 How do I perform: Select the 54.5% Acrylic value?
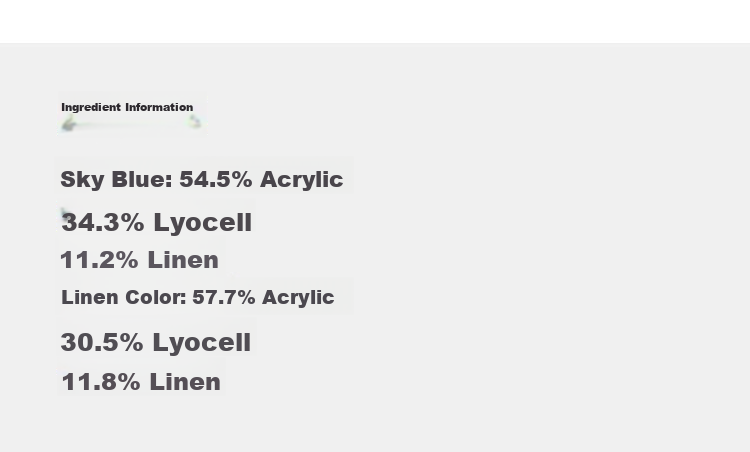click(261, 180)
